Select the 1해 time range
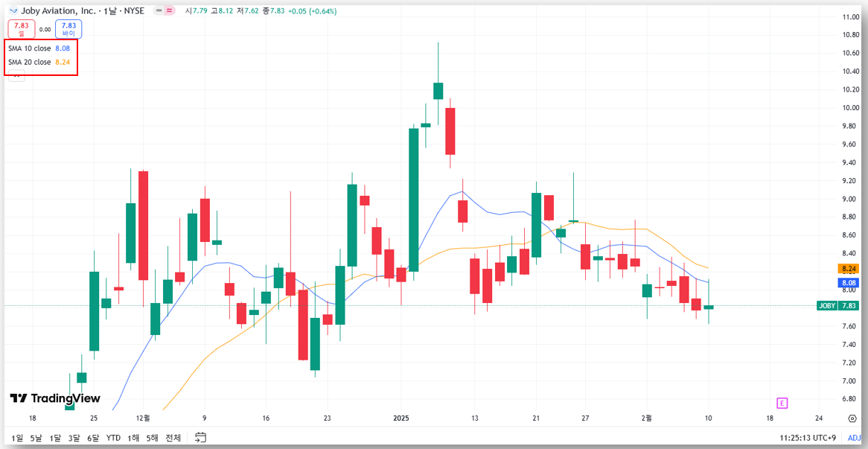 [133, 438]
